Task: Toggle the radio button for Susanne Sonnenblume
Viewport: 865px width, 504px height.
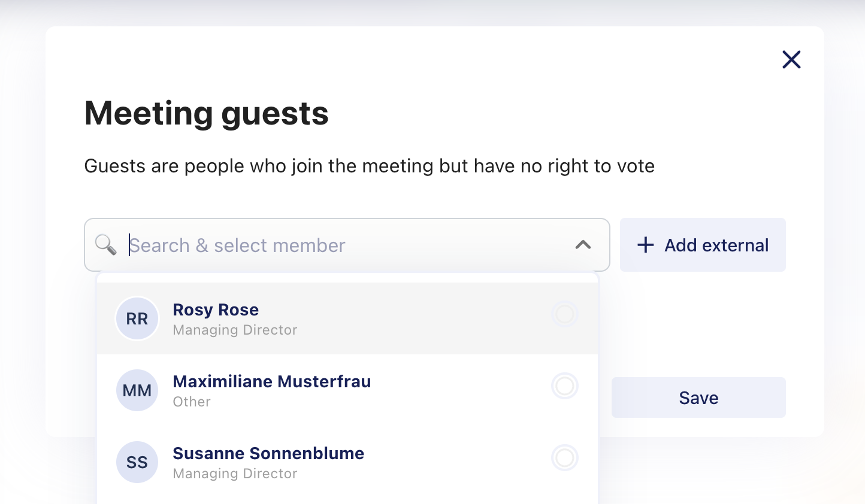Action: pos(565,457)
